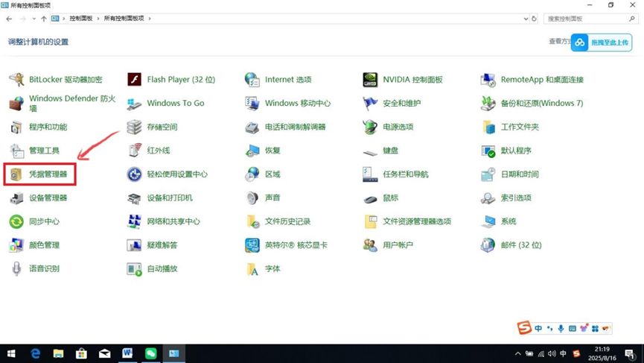Open the 安全和维护 flag icon
Viewport: 644px width, 363px height.
[370, 103]
